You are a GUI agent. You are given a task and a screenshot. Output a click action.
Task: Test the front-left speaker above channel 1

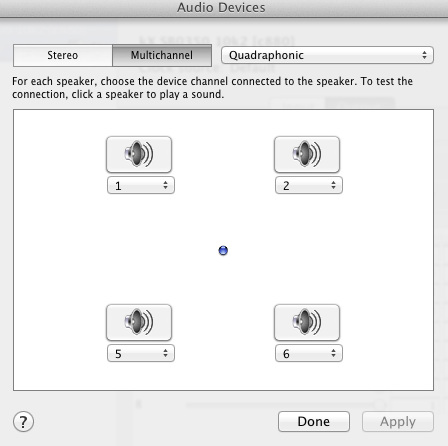(139, 154)
